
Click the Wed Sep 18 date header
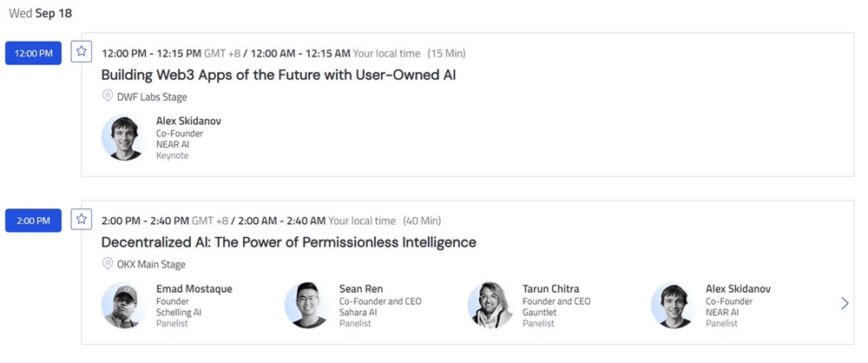pyautogui.click(x=39, y=15)
